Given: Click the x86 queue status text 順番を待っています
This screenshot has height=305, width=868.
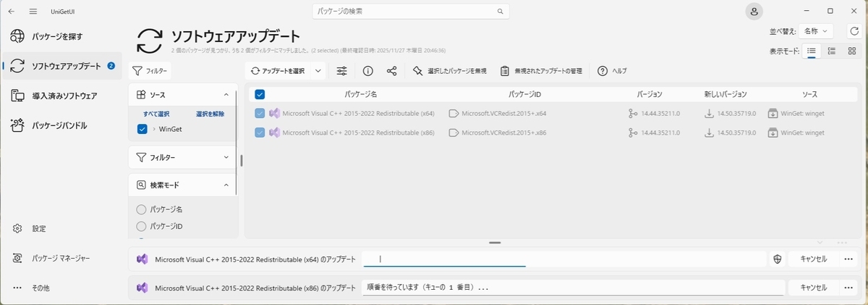Looking at the screenshot, I should pyautogui.click(x=427, y=288).
